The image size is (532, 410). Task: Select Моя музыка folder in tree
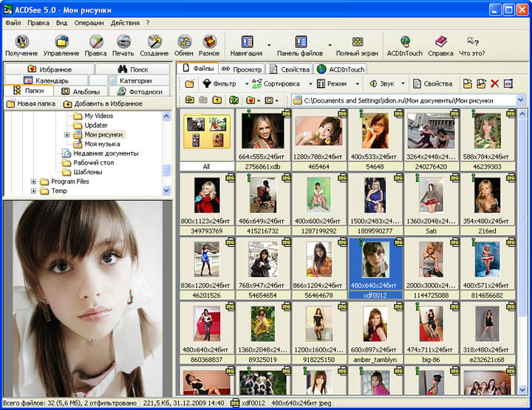(x=102, y=144)
